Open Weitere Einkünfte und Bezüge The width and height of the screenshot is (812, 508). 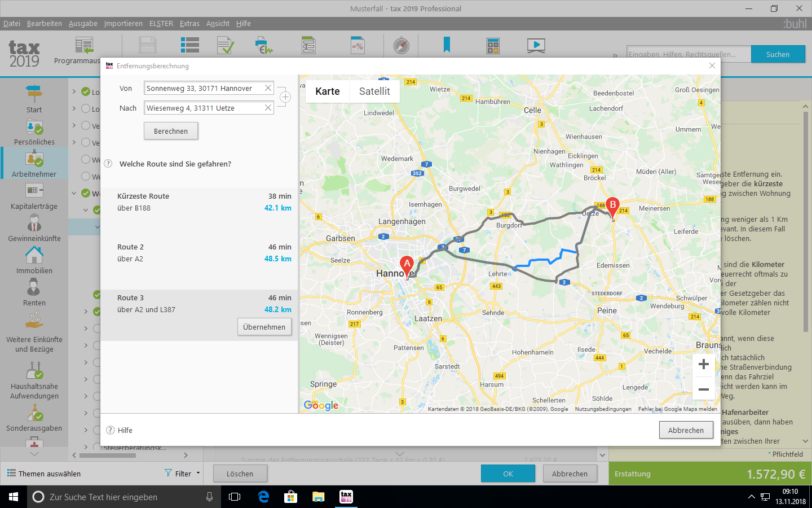pos(34,332)
